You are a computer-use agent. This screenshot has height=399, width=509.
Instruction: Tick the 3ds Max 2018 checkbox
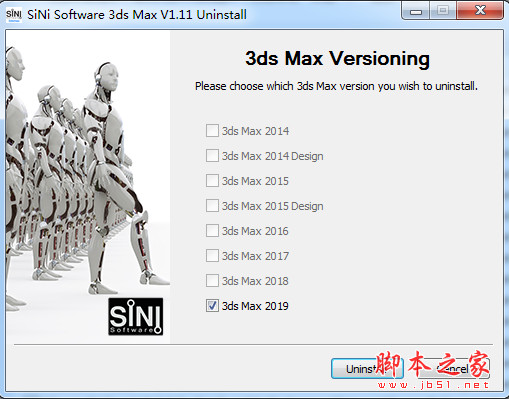[212, 281]
